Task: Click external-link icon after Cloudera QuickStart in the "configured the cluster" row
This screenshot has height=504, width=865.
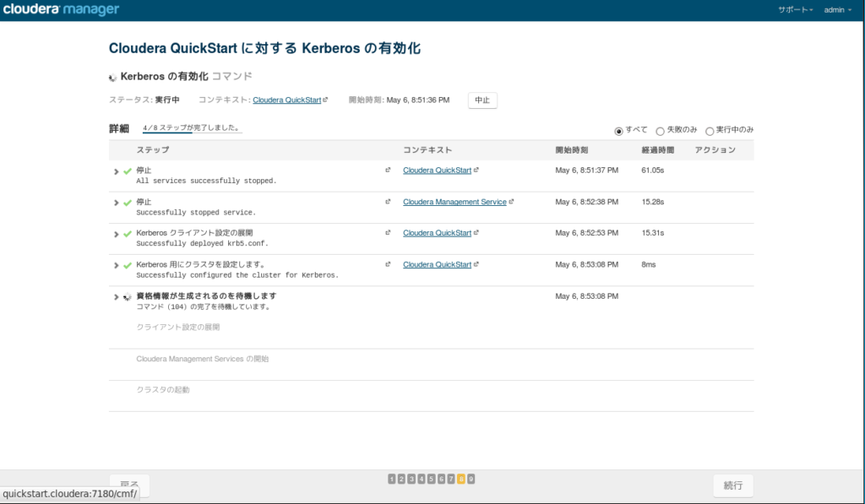Action: point(476,265)
